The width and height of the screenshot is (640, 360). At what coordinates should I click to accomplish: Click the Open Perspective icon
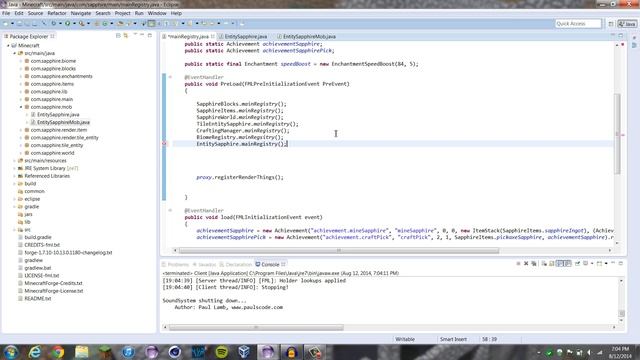coord(611,24)
